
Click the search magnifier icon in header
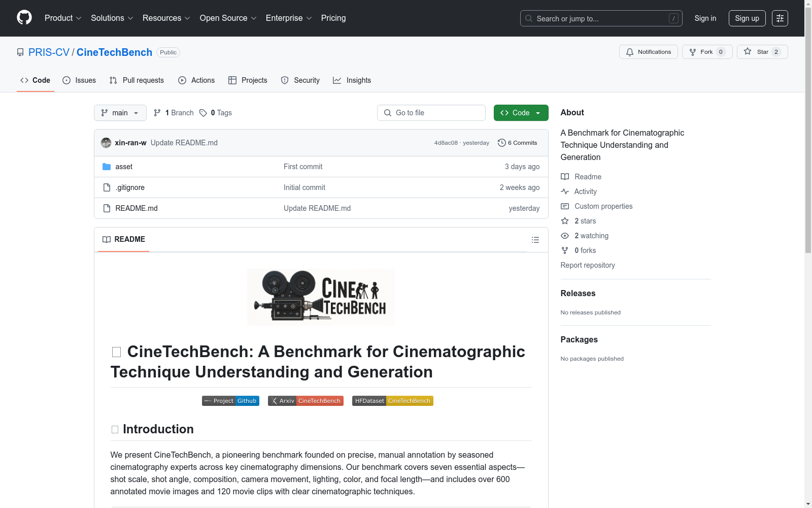529,18
